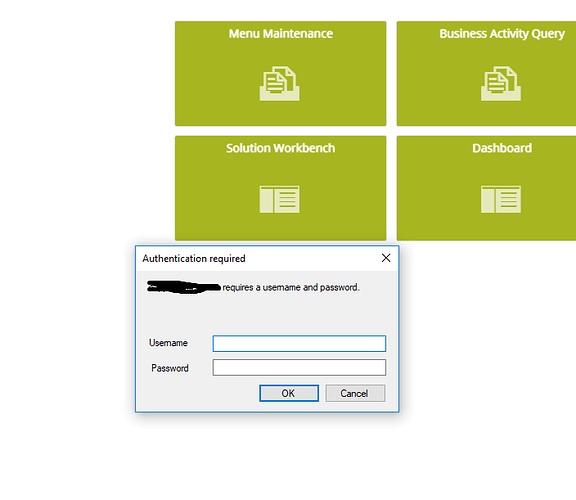Focus the Password input field
This screenshot has width=576, height=500.
(299, 367)
